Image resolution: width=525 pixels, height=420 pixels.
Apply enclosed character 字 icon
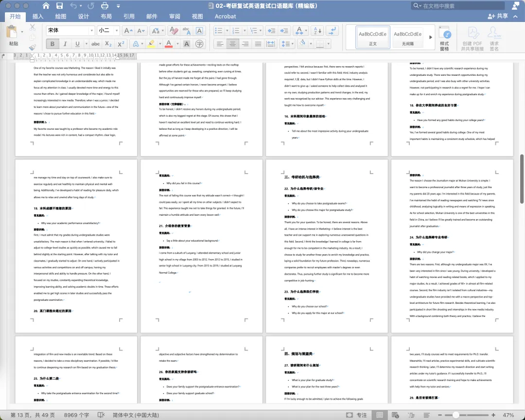[x=200, y=44]
